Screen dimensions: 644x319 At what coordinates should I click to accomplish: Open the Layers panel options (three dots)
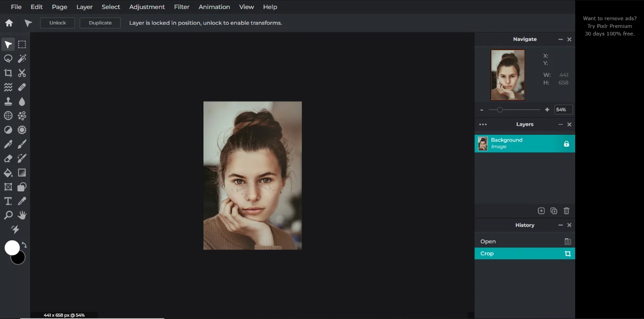pos(483,124)
